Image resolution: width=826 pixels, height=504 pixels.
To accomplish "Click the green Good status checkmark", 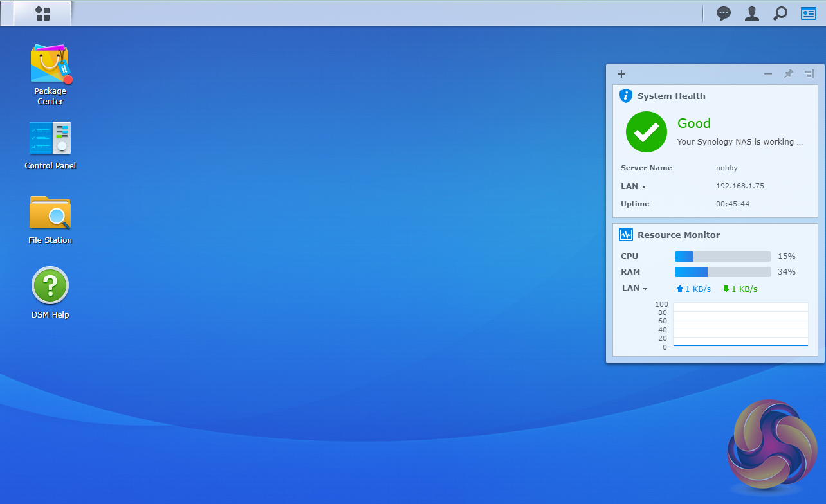I will pos(647,132).
